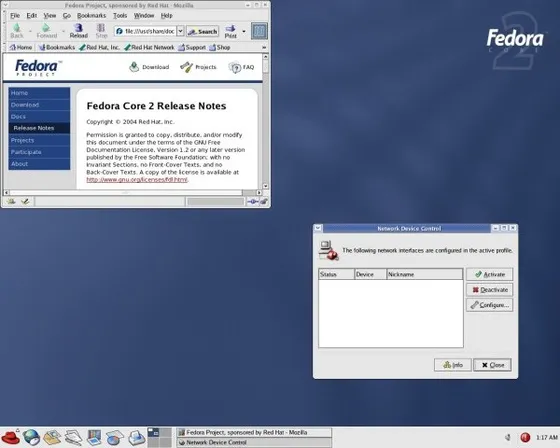Click the Search button next to address bar
The width and height of the screenshot is (560, 448).
202,31
